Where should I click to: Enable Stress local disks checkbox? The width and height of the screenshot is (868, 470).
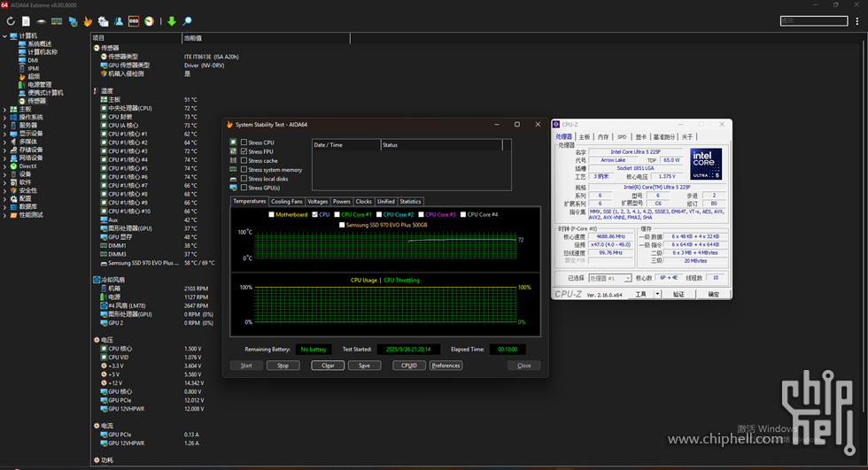[244, 179]
